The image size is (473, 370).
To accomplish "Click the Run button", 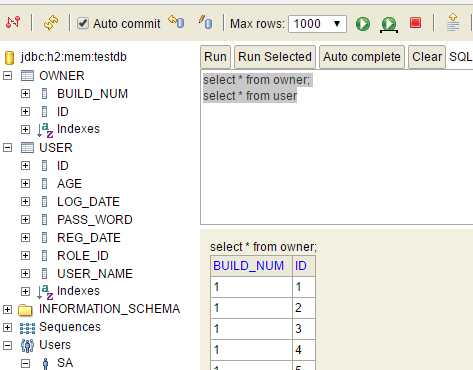I will (x=215, y=57).
